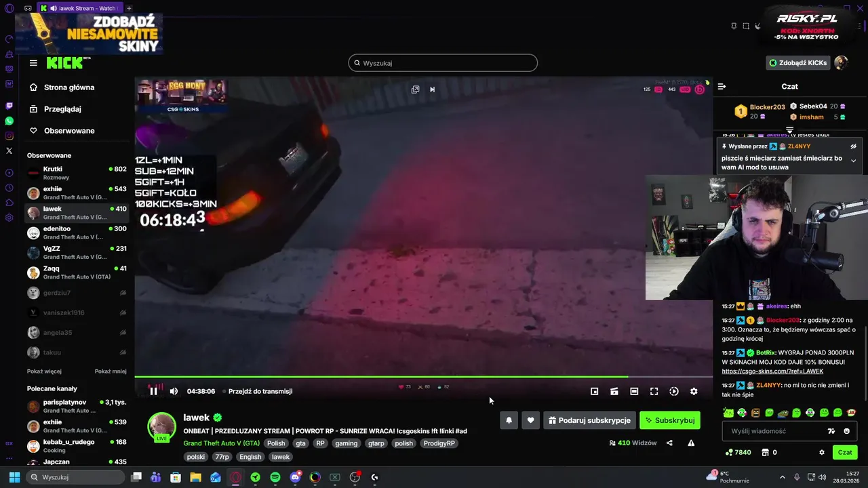Go to Strona główna
The image size is (868, 488).
point(69,87)
